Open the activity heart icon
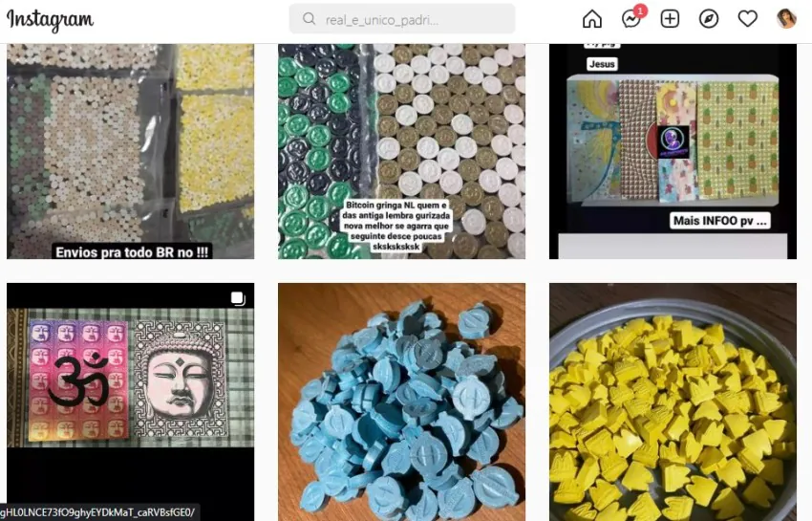 [747, 19]
